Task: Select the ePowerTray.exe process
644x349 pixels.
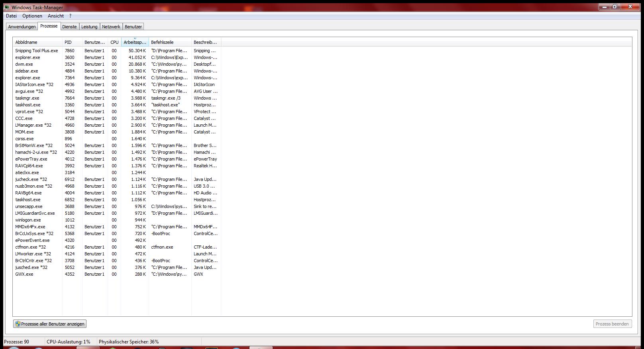Action: pyautogui.click(x=117, y=159)
